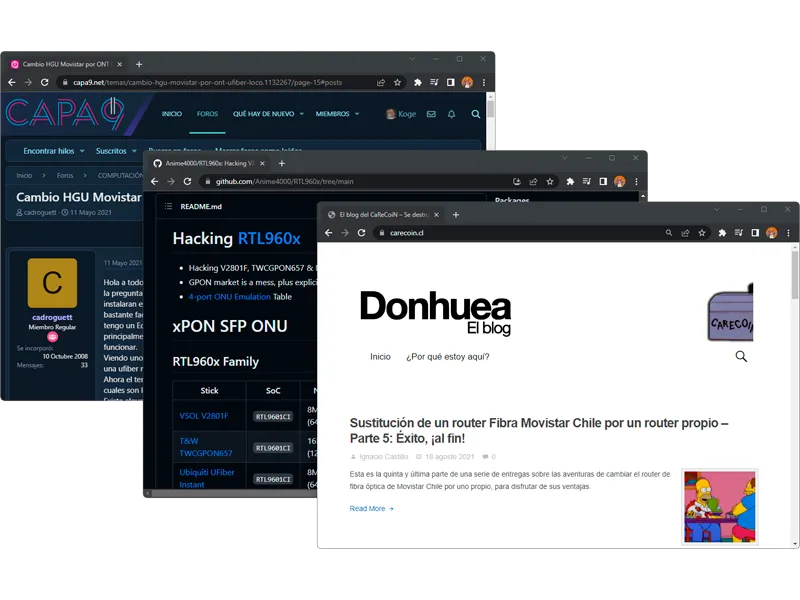Open a new tab in the carecoin window
The image size is (800, 600).
pos(456,215)
